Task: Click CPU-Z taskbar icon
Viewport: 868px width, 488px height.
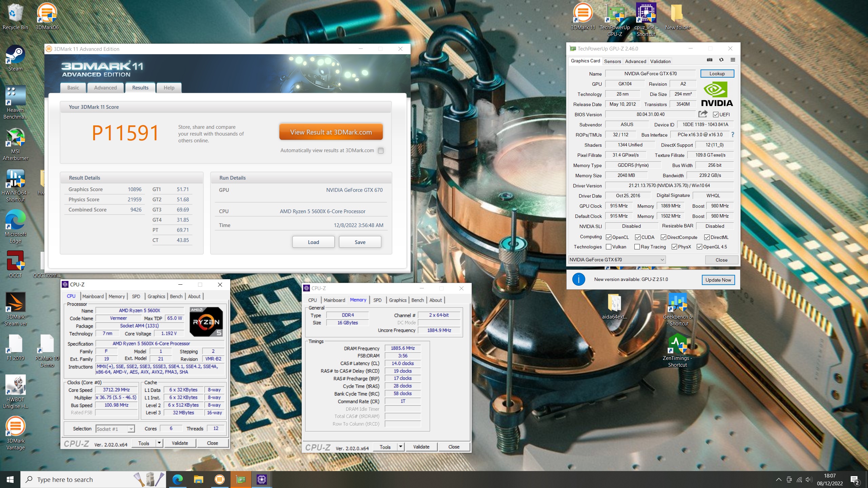Action: tap(261, 480)
